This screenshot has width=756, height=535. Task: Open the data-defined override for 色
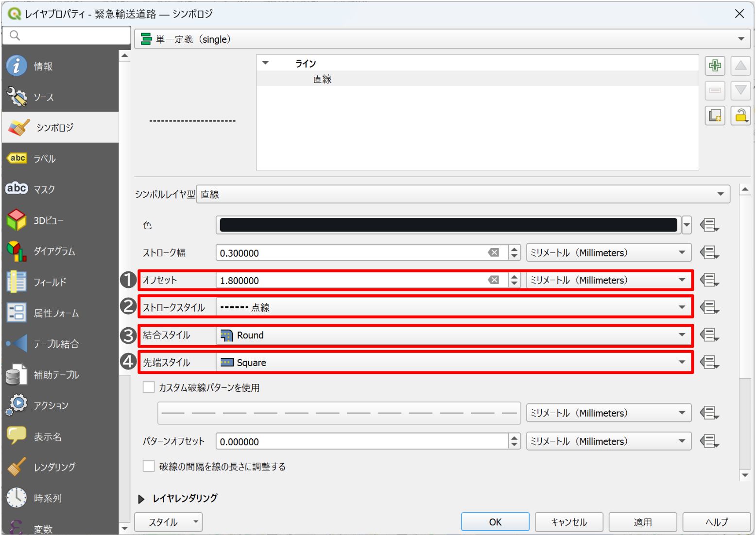click(x=709, y=225)
